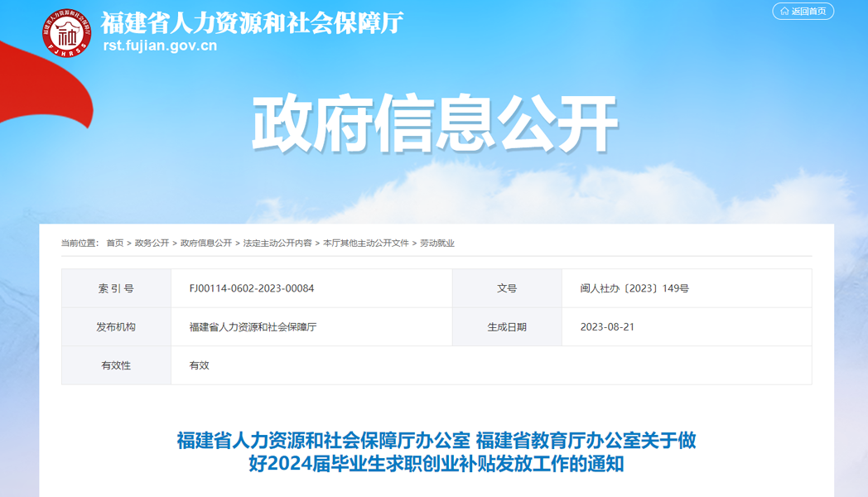Click the 有效性 label cell
868x497 pixels.
point(116,365)
